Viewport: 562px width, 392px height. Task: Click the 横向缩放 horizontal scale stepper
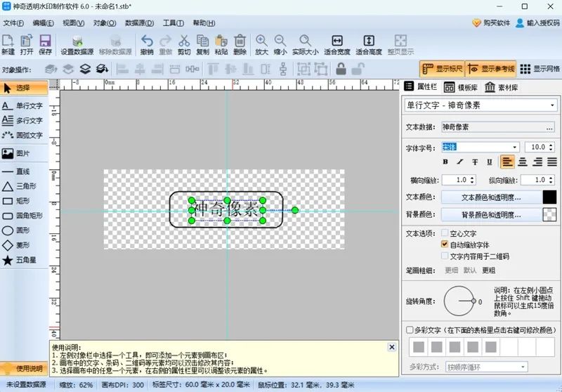tap(472, 180)
